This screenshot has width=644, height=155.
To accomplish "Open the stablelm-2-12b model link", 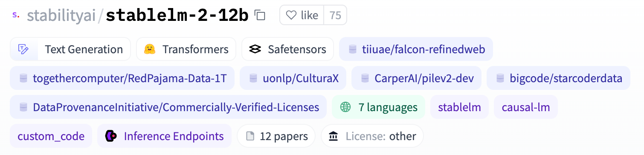I will point(177,16).
